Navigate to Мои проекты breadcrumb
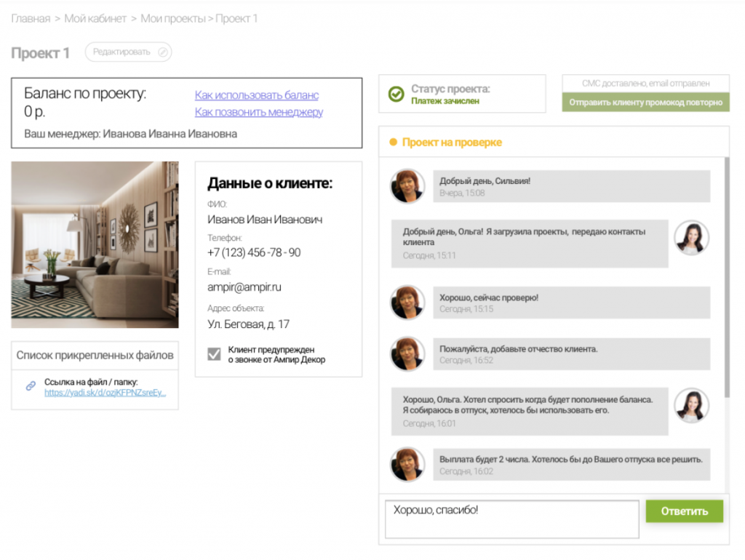The width and height of the screenshot is (745, 560). point(173,19)
